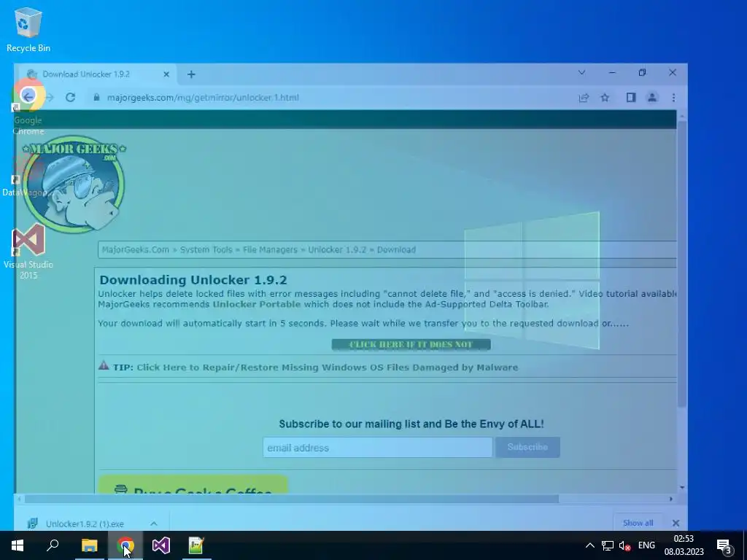
Task: View site info via padlock icon
Action: pos(97,97)
